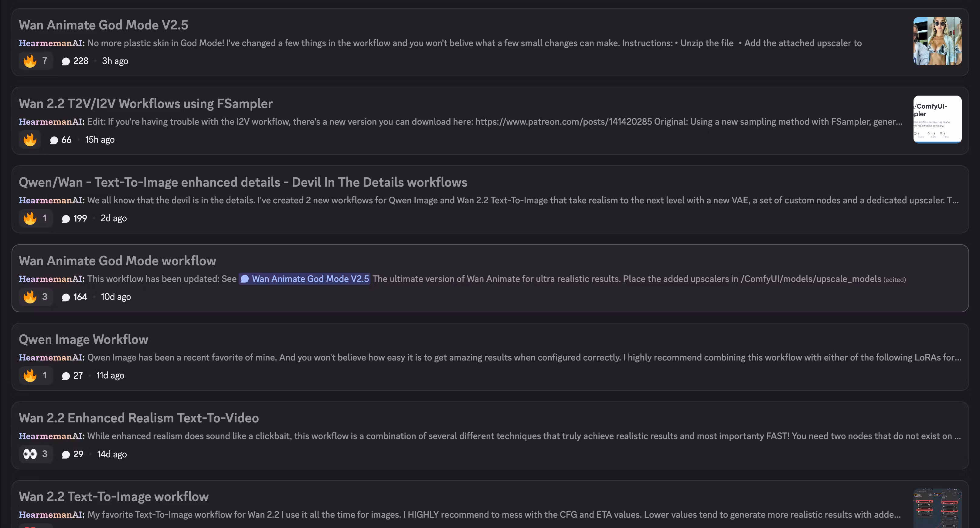Click fire reaction on Devil In The Details post

(36, 218)
